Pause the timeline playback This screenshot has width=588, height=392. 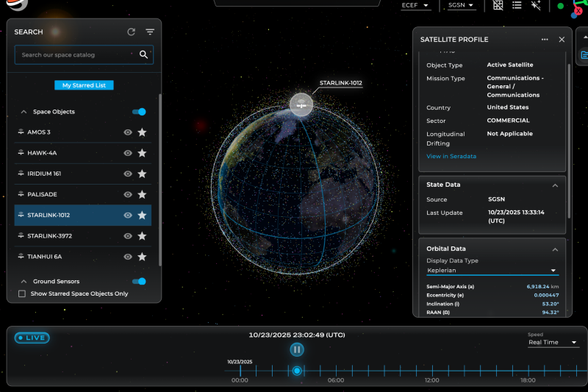point(297,349)
